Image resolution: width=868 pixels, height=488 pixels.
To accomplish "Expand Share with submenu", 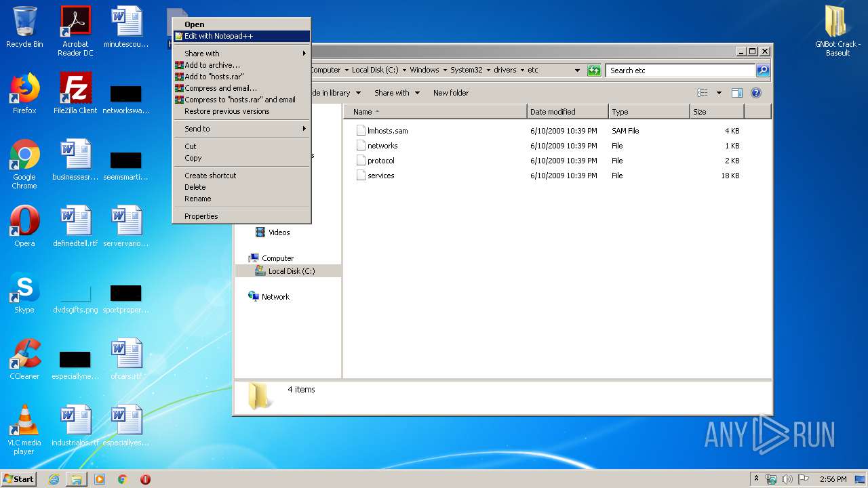I will (x=241, y=54).
